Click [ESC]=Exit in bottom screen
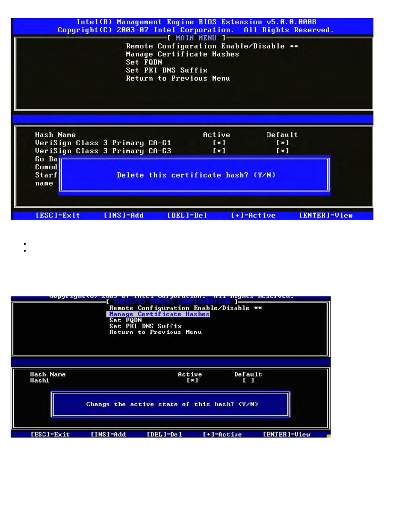Viewport: 411px width, 532px height. [x=50, y=435]
